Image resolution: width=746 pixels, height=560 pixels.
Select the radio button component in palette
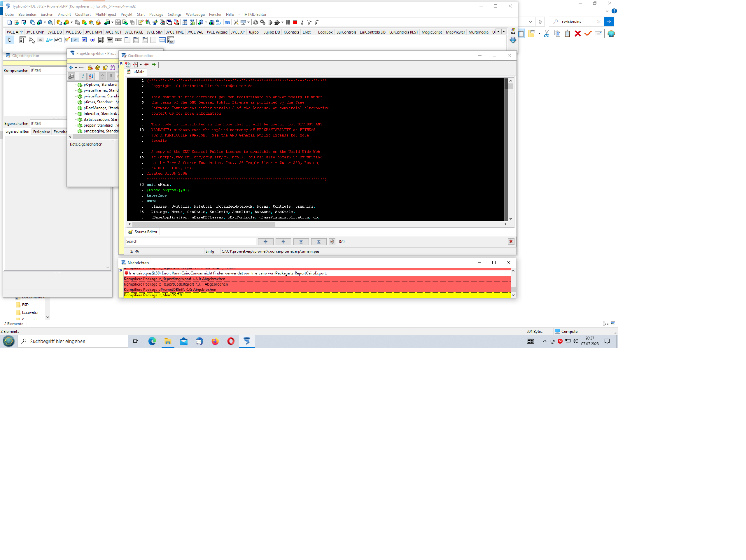[93, 40]
